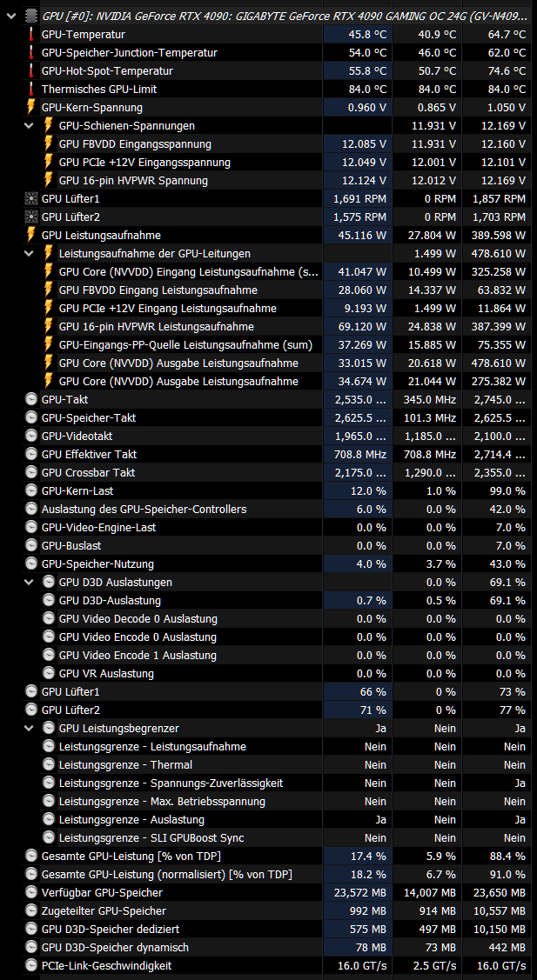Click clock icon beside GPU-Speicher-Takt
The width and height of the screenshot is (537, 980).
[30, 417]
